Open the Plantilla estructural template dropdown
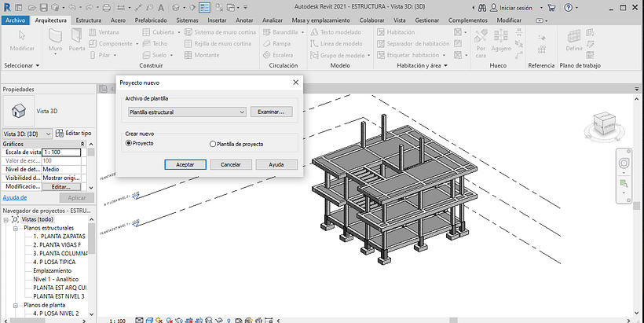Screen dimensions: 644x323 click(187, 112)
